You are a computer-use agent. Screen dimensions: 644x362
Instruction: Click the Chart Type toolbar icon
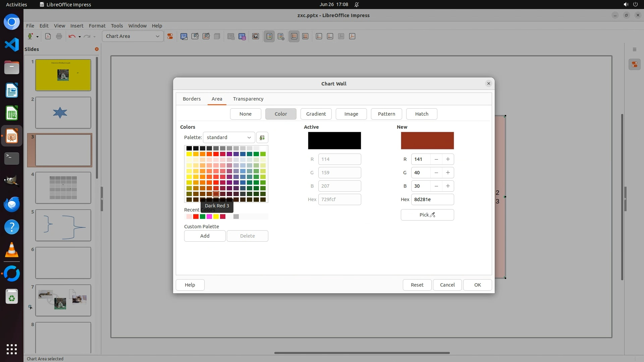tap(184, 37)
